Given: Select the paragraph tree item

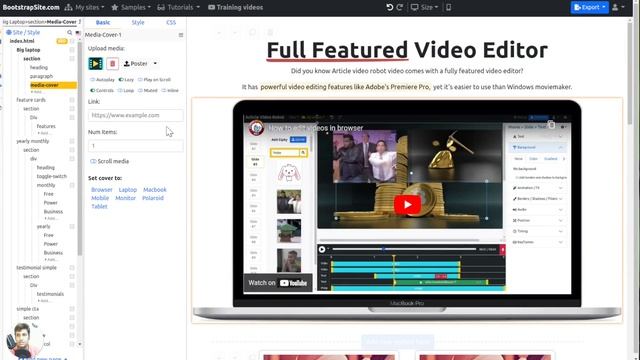Looking at the screenshot, I should [41, 76].
